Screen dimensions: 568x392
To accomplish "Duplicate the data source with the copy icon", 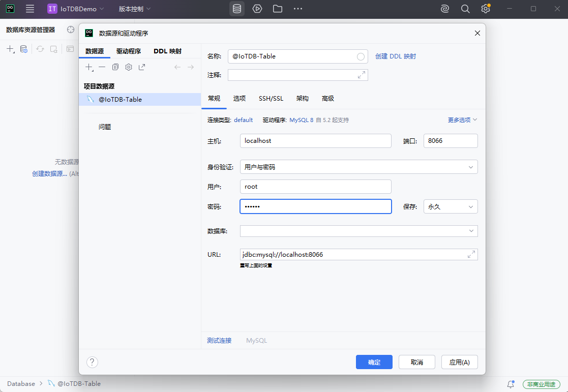I will point(115,67).
